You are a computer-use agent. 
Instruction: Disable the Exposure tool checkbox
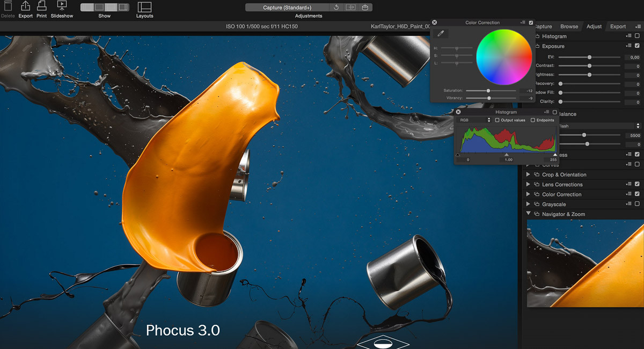click(x=637, y=46)
